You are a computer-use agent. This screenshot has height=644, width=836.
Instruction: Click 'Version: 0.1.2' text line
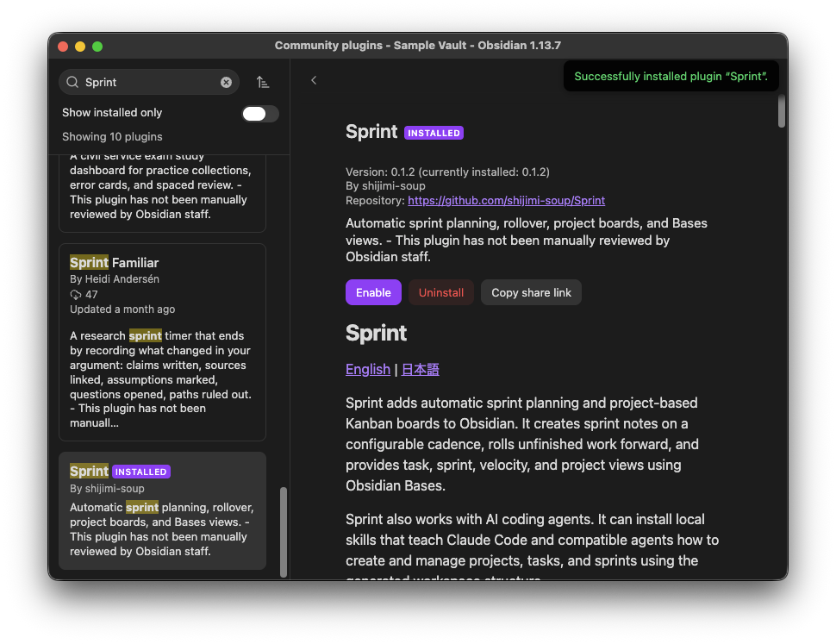point(447,172)
